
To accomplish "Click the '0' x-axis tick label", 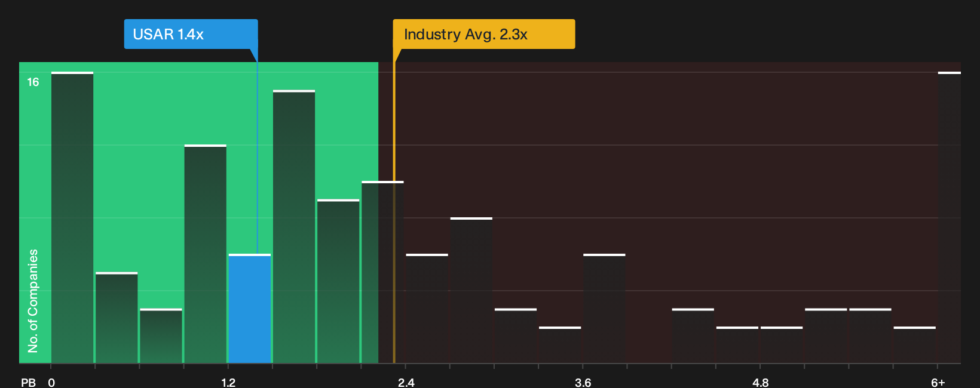I will point(51,383).
